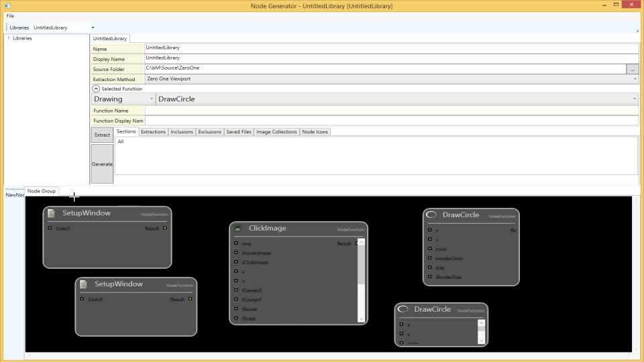
Task: Click the Generate button
Action: [102, 164]
